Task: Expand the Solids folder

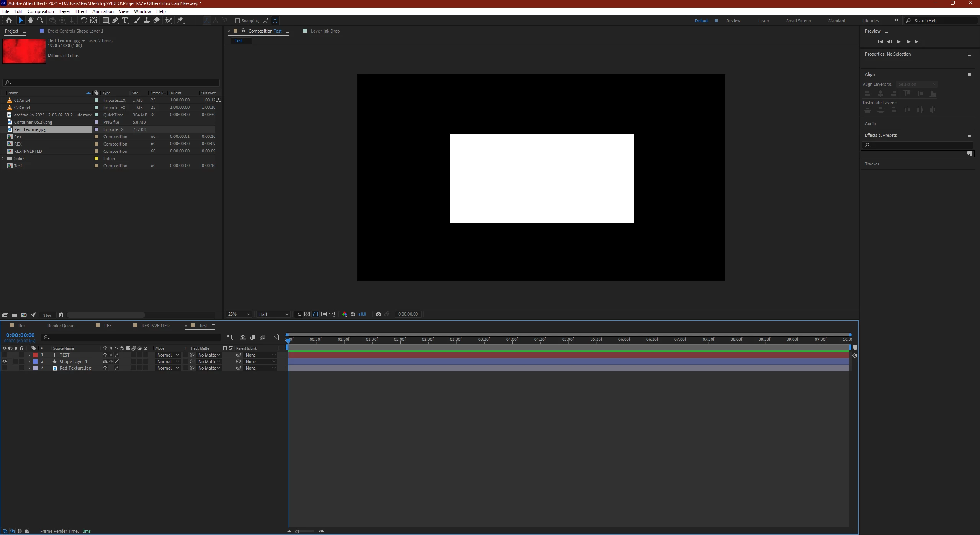Action: [3, 159]
